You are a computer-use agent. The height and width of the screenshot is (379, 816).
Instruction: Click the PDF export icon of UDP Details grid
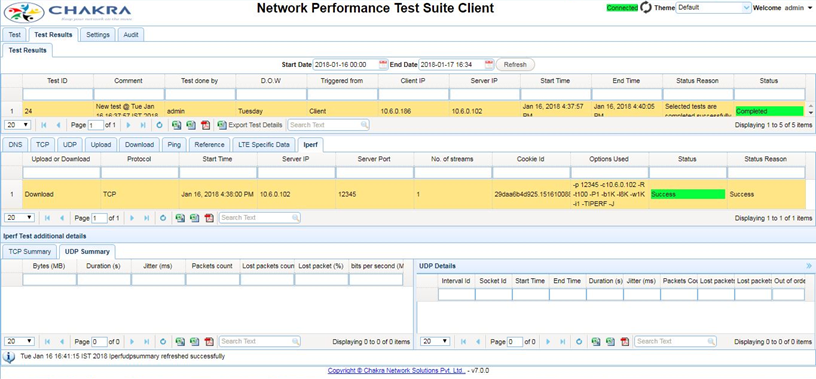click(625, 342)
